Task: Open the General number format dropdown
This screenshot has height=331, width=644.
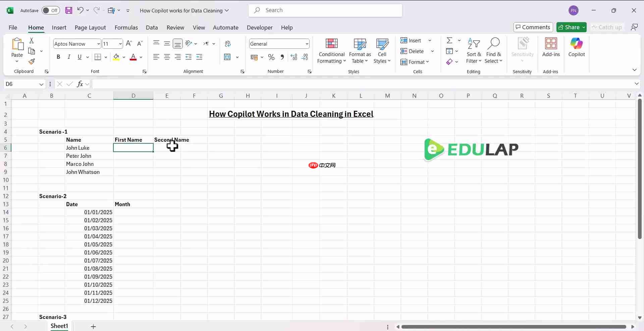Action: [307, 44]
